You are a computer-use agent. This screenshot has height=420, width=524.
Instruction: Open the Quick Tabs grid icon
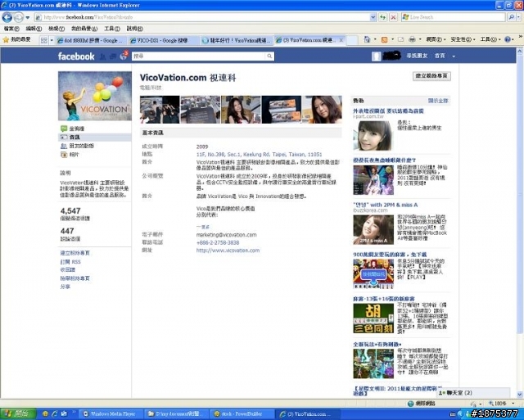(43, 40)
